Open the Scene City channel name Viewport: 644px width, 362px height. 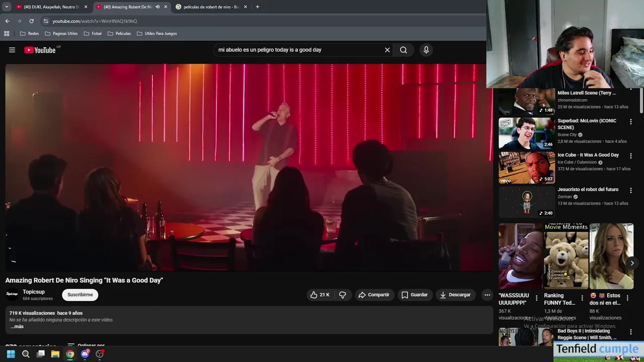(x=567, y=135)
